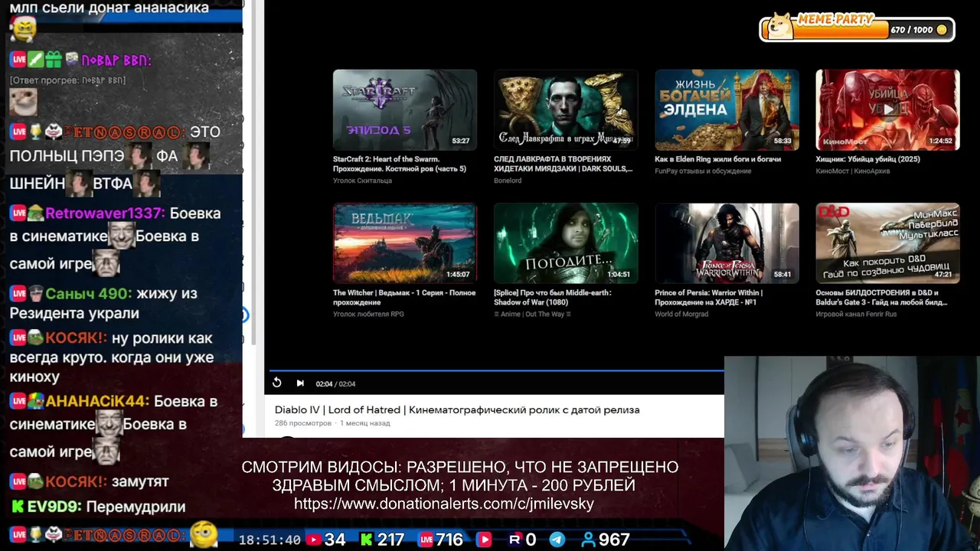Click channel name 'Игровой канал Fenrir Rus'
This screenshot has width=980, height=551.
point(854,314)
